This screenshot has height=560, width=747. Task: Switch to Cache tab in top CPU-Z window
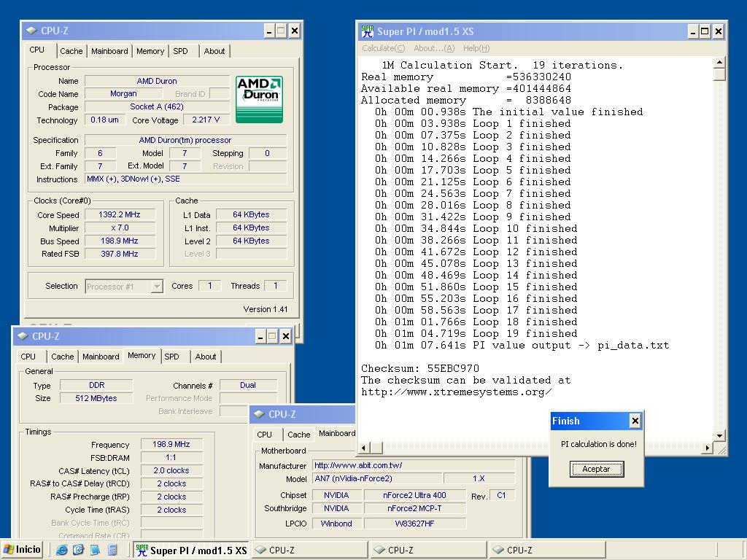click(71, 51)
